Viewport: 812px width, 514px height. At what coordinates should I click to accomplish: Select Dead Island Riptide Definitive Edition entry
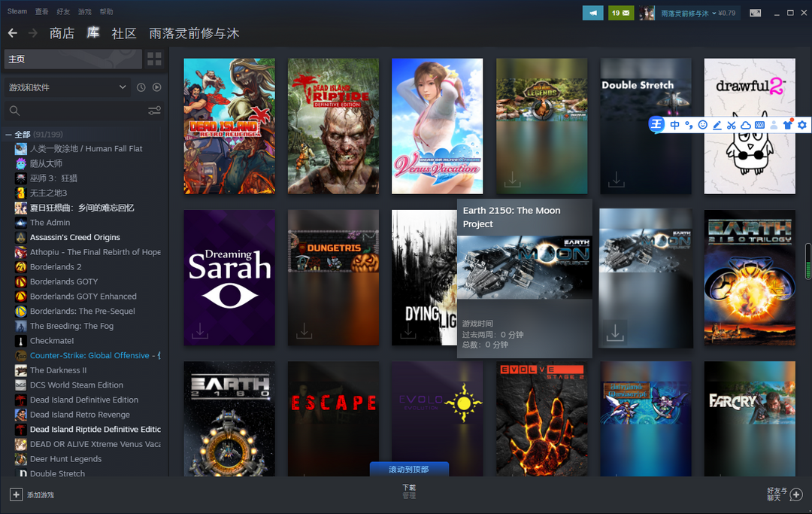(88, 429)
